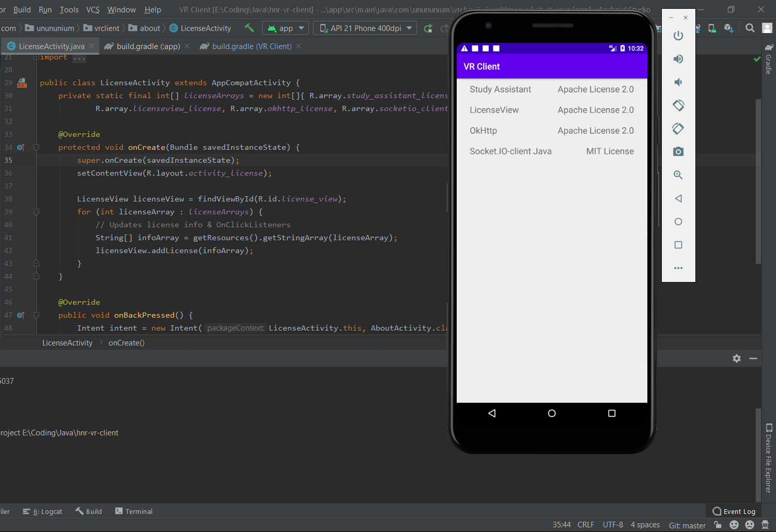Click the emulator power button
Image resolution: width=776 pixels, height=532 pixels.
678,36
